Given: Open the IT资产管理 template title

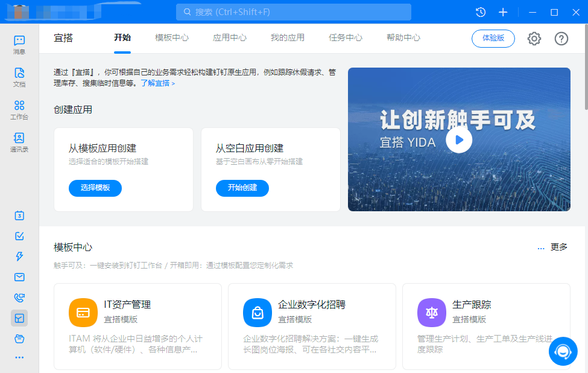Looking at the screenshot, I should coord(127,304).
